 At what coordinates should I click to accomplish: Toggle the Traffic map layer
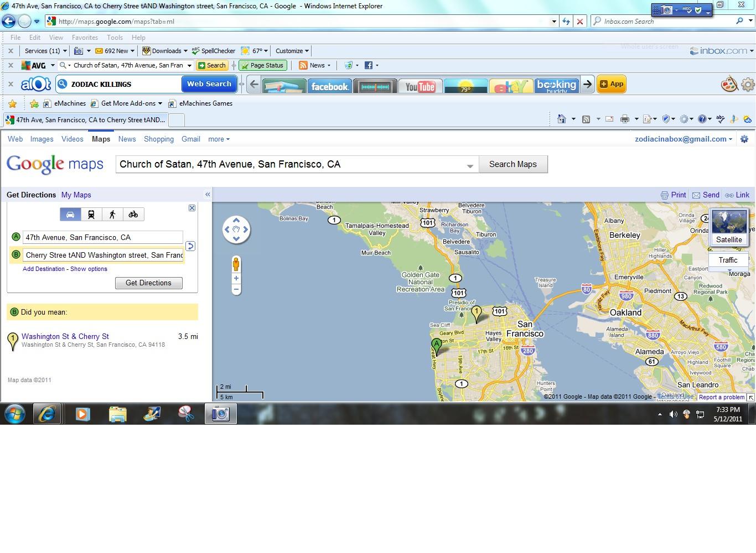728,260
